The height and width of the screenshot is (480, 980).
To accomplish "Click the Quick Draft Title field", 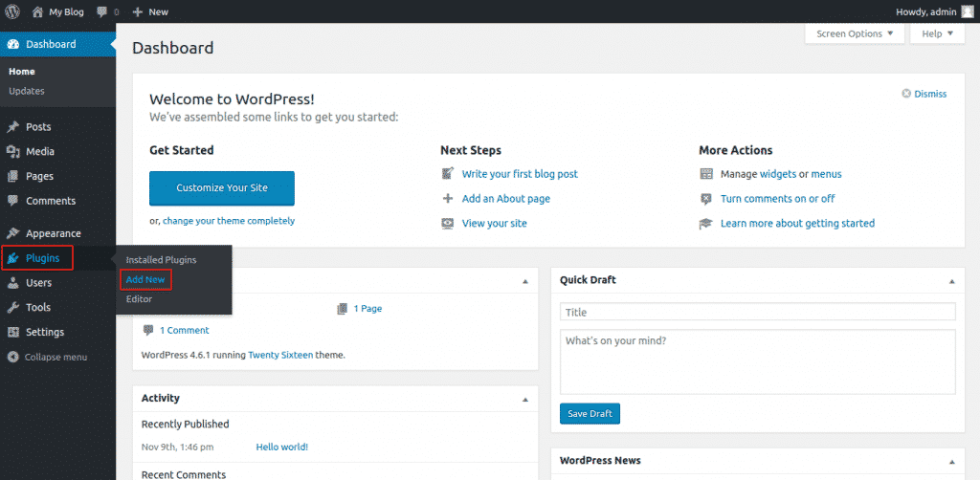I will (x=757, y=313).
